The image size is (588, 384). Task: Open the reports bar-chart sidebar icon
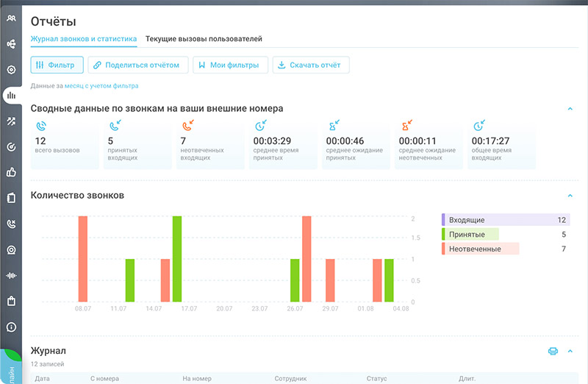coord(11,95)
